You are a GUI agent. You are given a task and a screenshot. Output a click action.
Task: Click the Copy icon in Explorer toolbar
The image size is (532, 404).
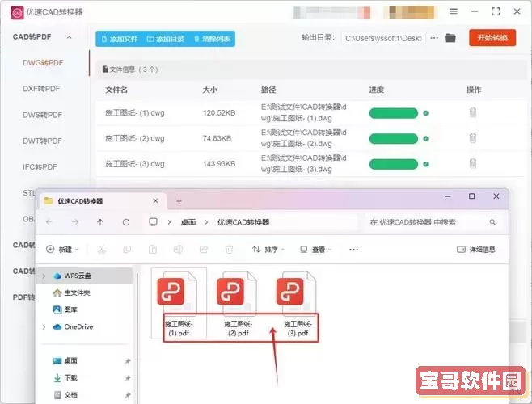click(x=127, y=250)
